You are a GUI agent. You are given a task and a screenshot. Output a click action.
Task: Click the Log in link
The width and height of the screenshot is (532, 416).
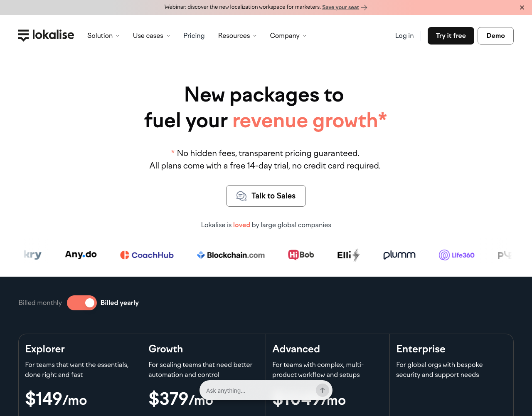[x=404, y=36]
